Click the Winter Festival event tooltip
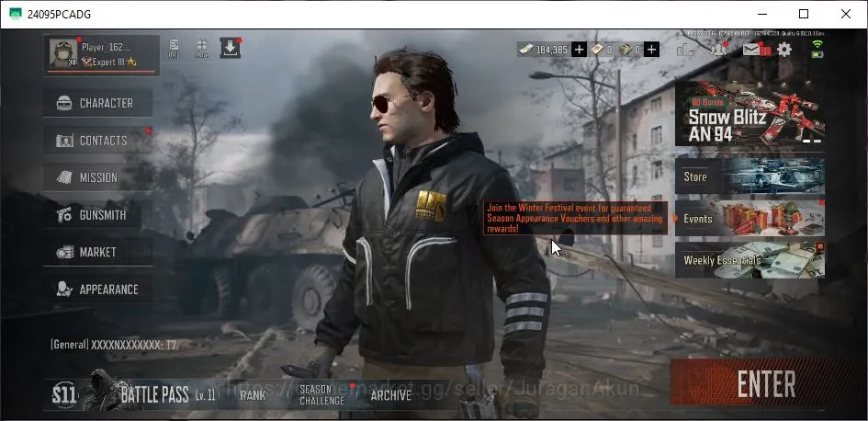 (576, 218)
